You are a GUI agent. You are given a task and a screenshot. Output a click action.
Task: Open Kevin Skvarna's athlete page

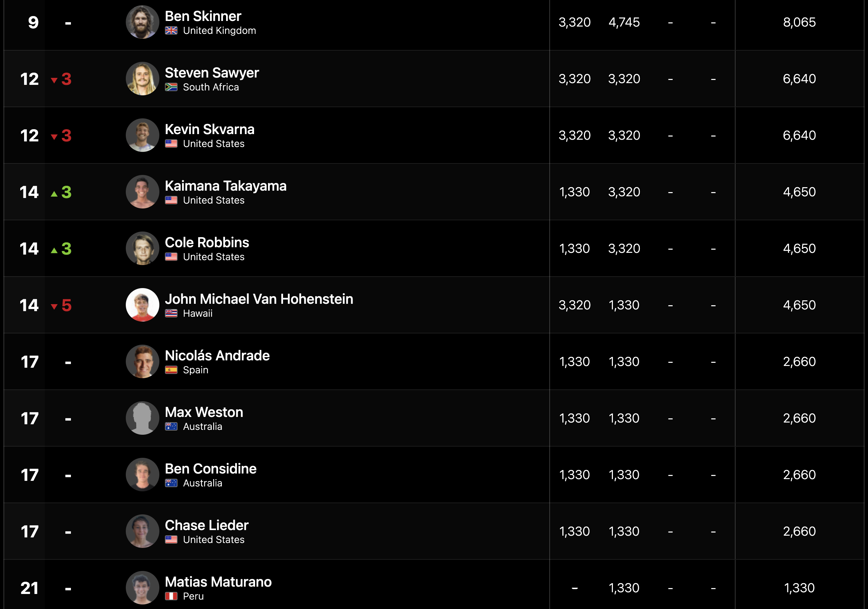209,129
